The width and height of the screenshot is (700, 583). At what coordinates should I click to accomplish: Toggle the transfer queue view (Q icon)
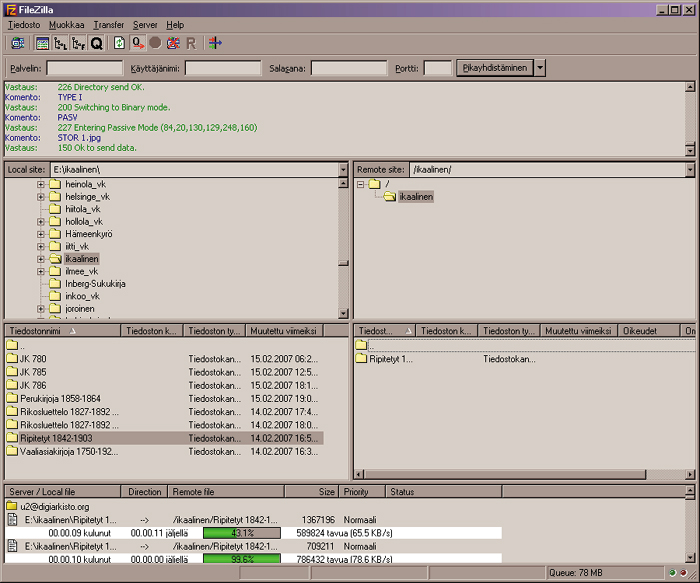pyautogui.click(x=96, y=43)
